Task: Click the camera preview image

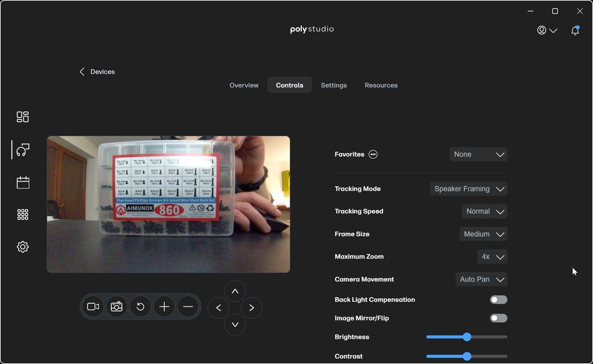Action: 168,204
